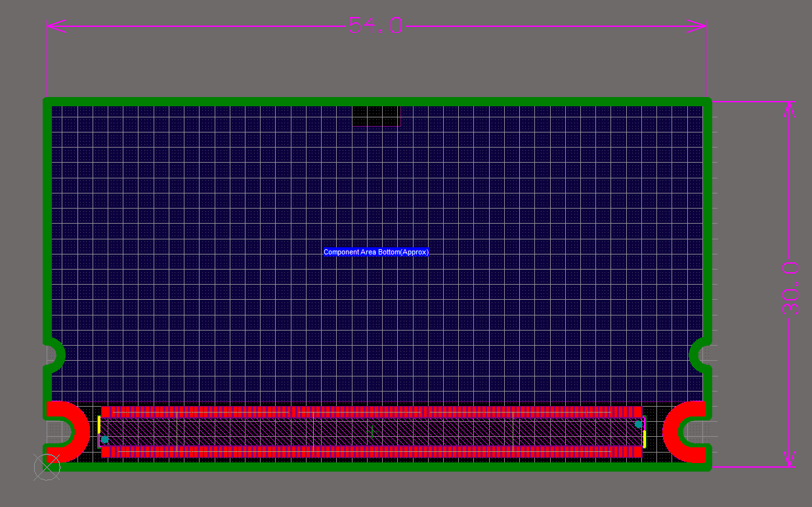Image resolution: width=812 pixels, height=507 pixels.
Task: Select the left yellow silkscreen bar
Action: point(99,424)
